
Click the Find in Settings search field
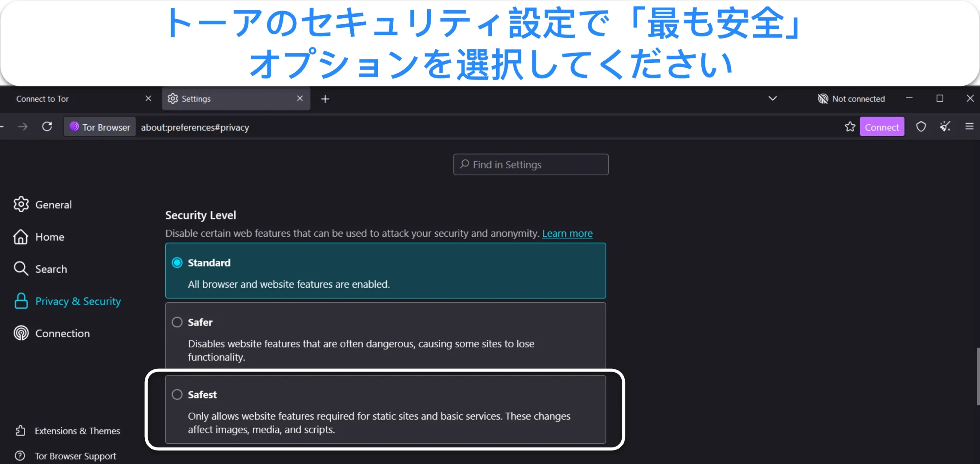[x=531, y=164]
